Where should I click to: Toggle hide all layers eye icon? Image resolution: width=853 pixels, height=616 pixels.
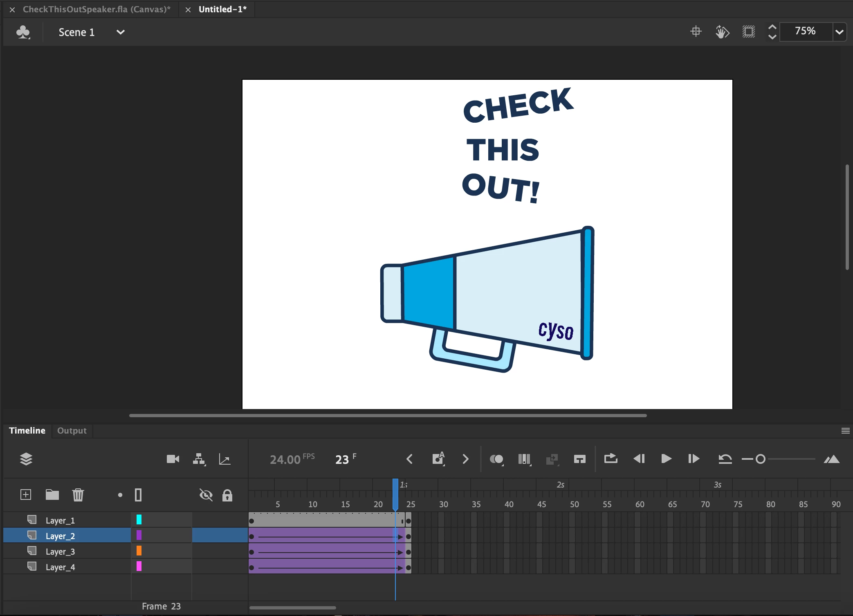(206, 495)
